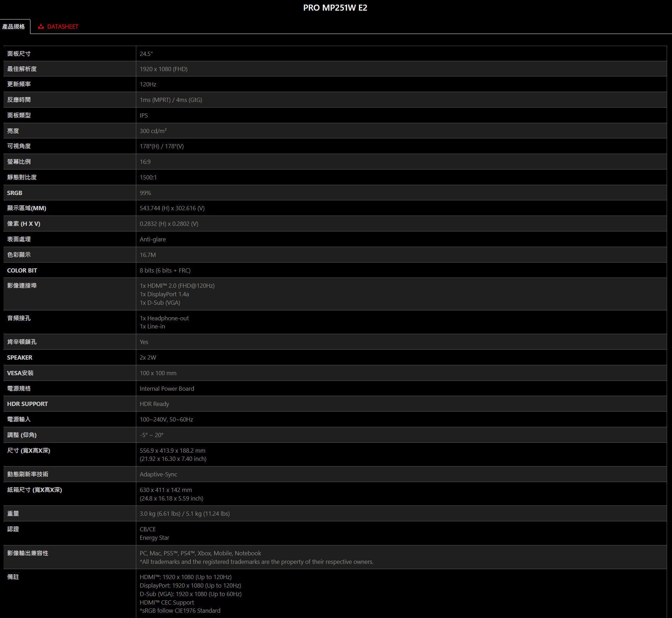Image resolution: width=672 pixels, height=618 pixels.
Task: Click the 2x 2W speaker value
Action: pyautogui.click(x=148, y=357)
